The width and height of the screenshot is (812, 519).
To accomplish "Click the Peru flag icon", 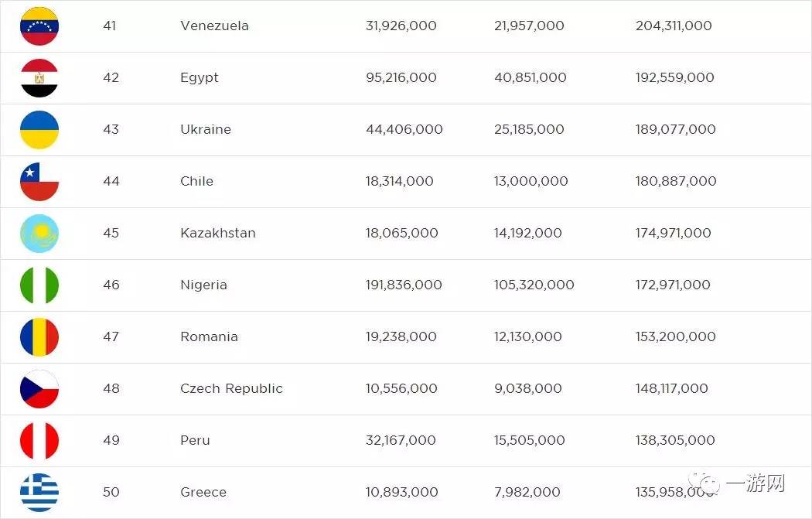I will pyautogui.click(x=39, y=441).
